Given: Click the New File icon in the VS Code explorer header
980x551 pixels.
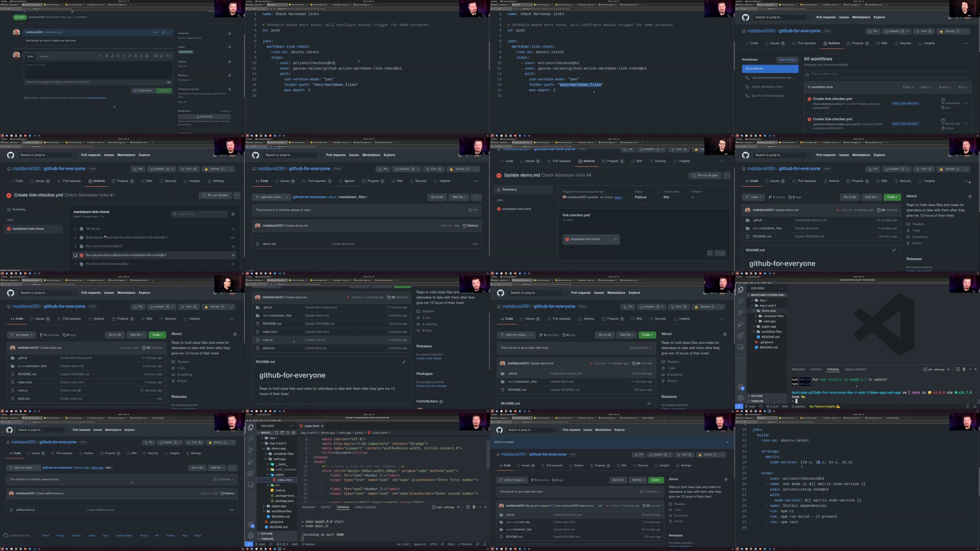Looking at the screenshot, I should coord(277,433).
